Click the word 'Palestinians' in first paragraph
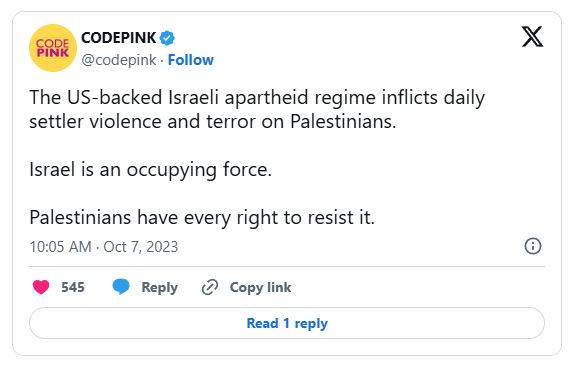 click(x=343, y=122)
